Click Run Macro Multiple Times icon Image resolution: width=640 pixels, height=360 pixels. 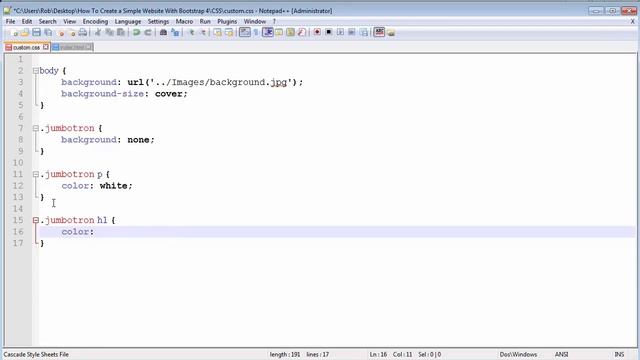point(351,32)
